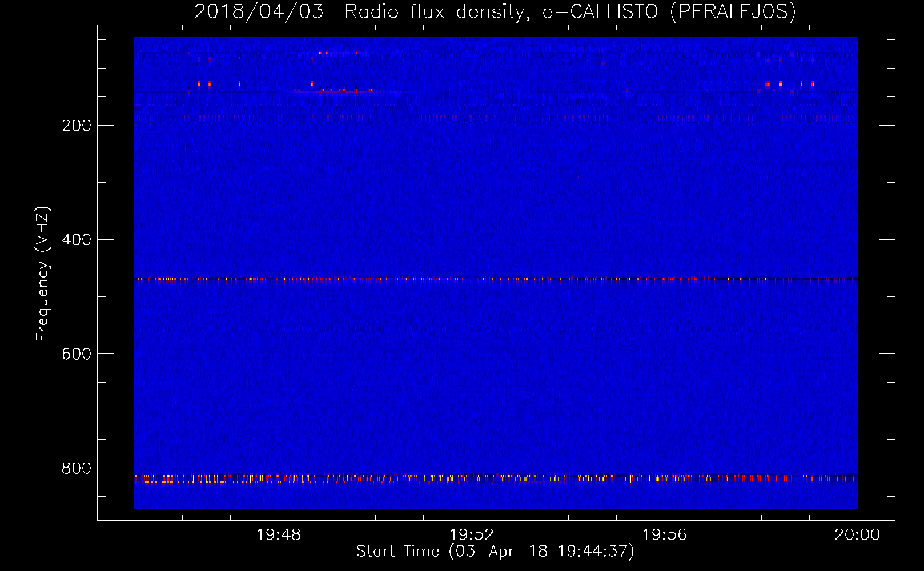This screenshot has width=924, height=571.
Task: Click the red burst cluster near 19:49
Action: coord(334,89)
